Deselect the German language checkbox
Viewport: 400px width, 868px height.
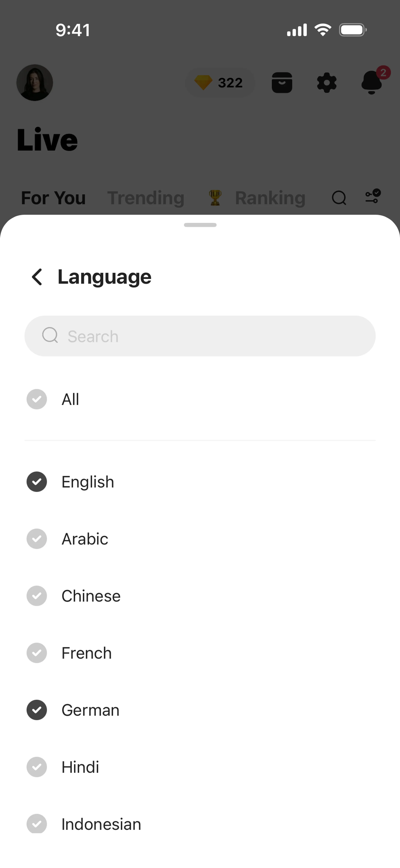pos(37,710)
